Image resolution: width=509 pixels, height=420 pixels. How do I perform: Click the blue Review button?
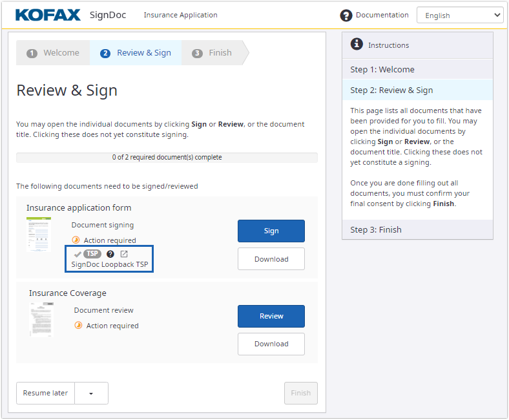click(271, 316)
